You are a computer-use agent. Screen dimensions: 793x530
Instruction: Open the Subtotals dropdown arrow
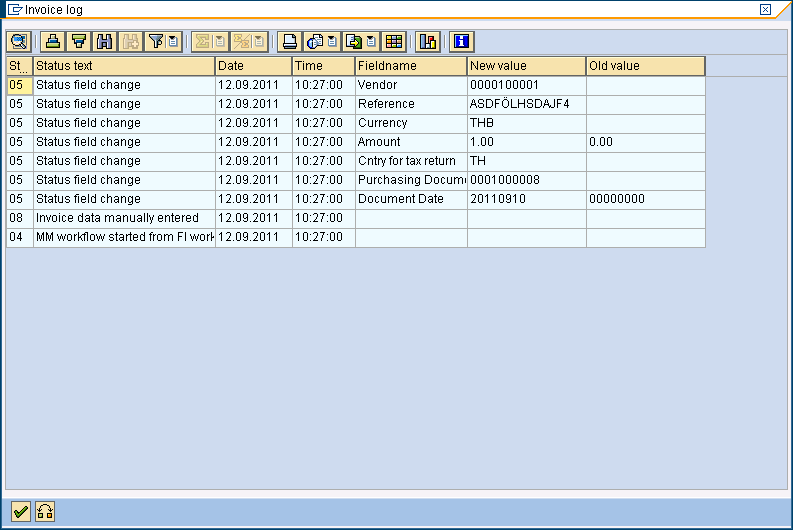259,41
